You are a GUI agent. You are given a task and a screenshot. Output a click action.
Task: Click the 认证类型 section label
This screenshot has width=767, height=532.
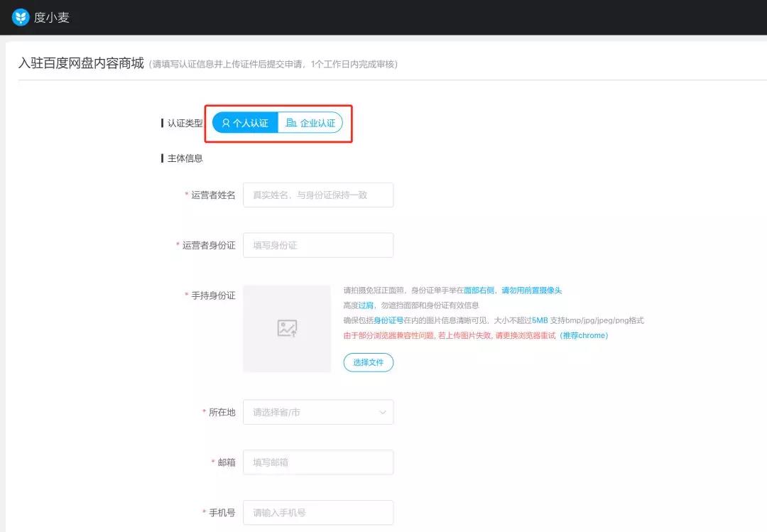click(185, 123)
